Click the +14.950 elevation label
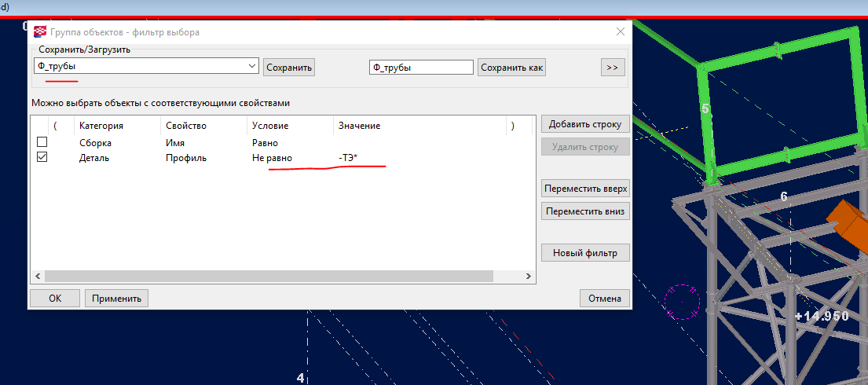868x385 pixels. pos(822,317)
